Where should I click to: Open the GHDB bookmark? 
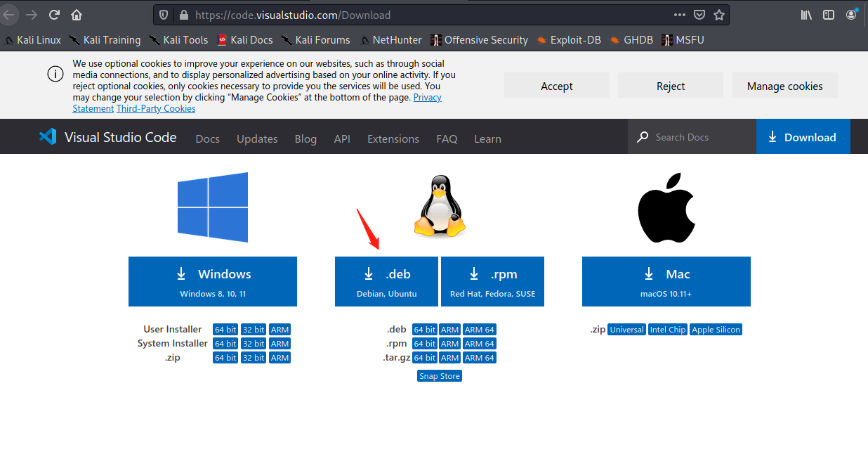coord(631,40)
